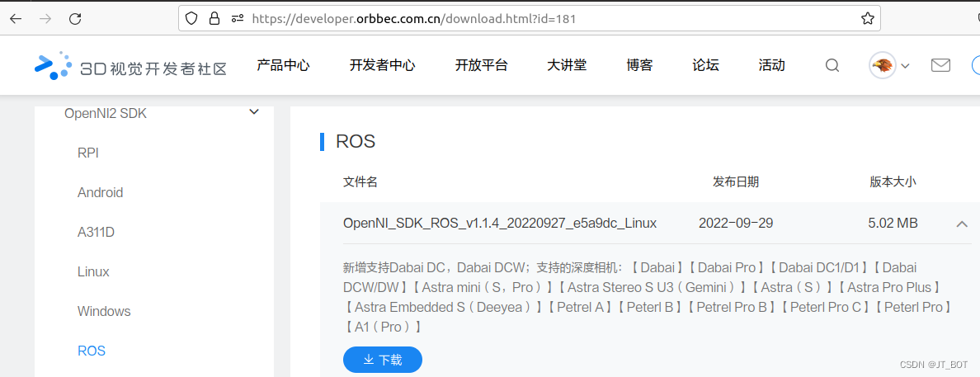Open the 活动 menu item
This screenshot has width=980, height=377.
click(772, 65)
